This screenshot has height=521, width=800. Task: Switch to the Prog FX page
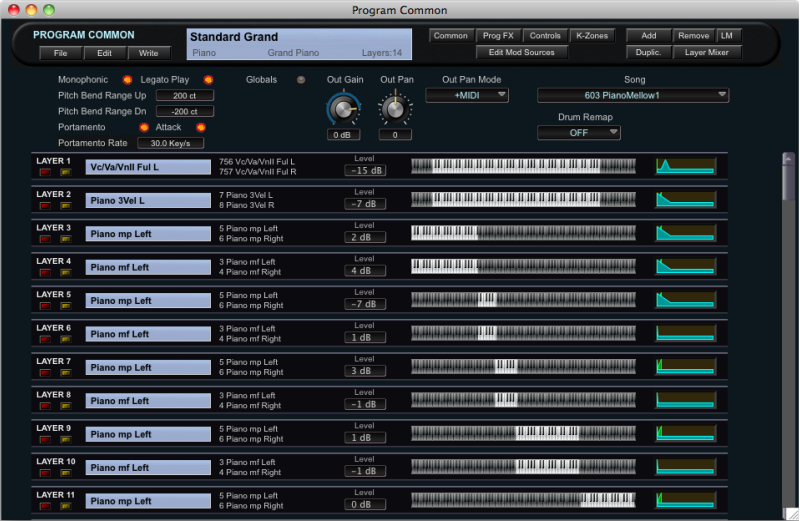click(498, 36)
